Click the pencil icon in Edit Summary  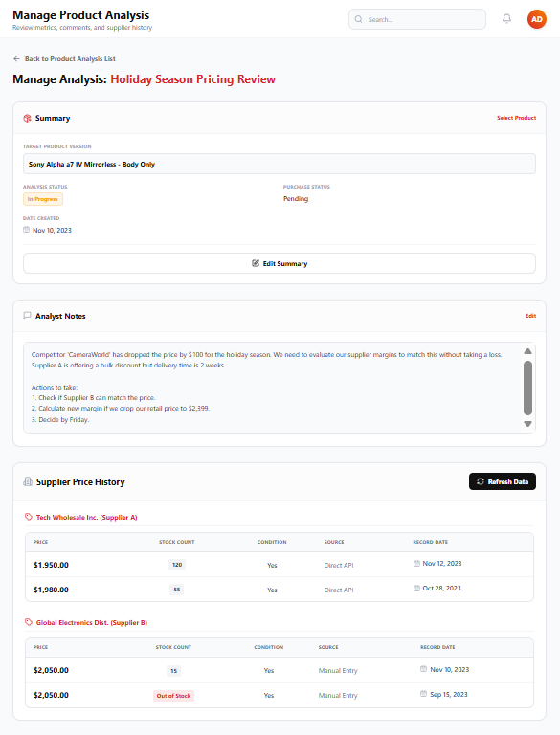pos(256,263)
